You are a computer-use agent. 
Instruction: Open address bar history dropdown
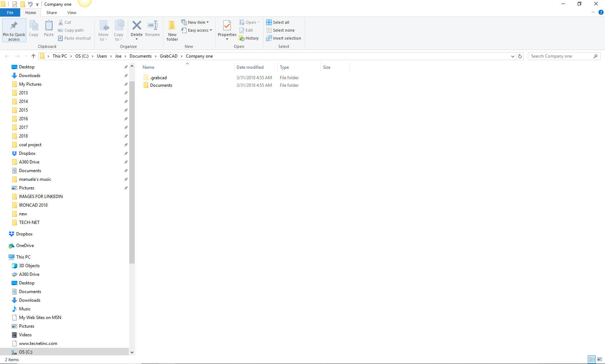[512, 56]
